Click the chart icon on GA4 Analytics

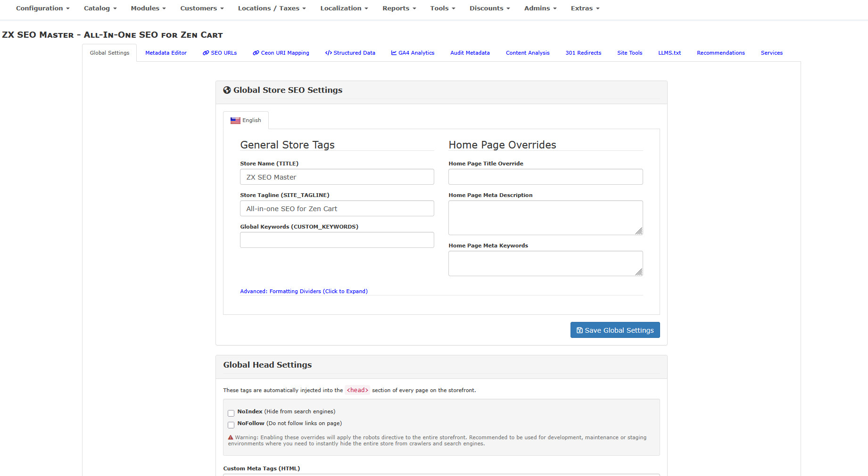(x=394, y=53)
